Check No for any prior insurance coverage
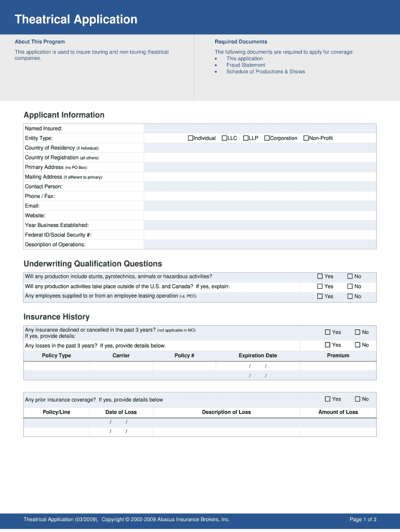400x532 pixels. (x=357, y=399)
